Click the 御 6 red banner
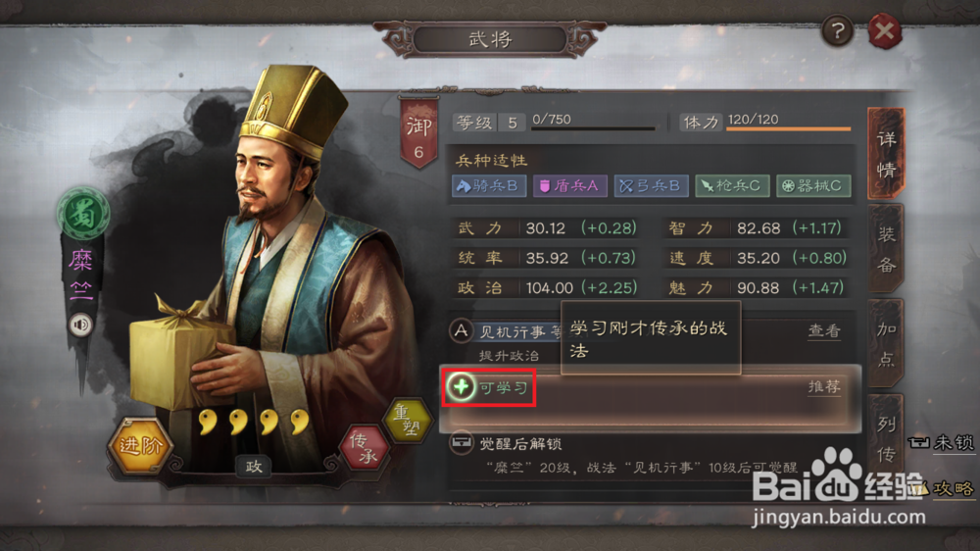Viewport: 980px width, 551px height. [418, 132]
